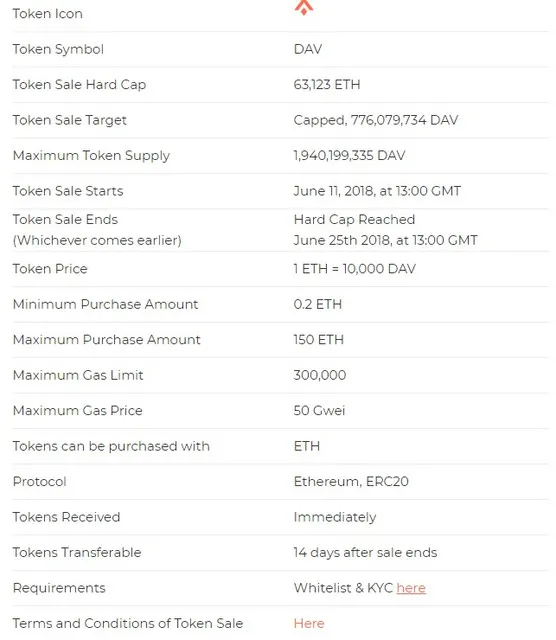Screen dimensions: 556x640
Task: Click the 150 ETH maximum purchase value
Action: [318, 340]
